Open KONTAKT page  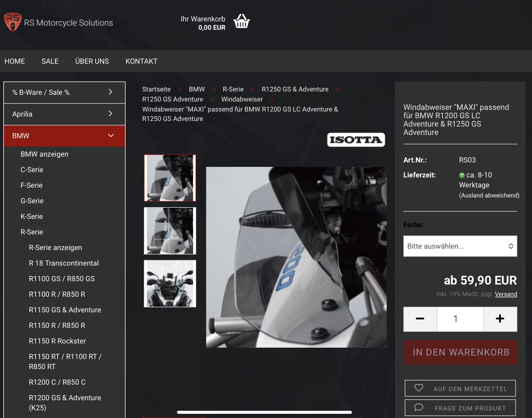[141, 61]
